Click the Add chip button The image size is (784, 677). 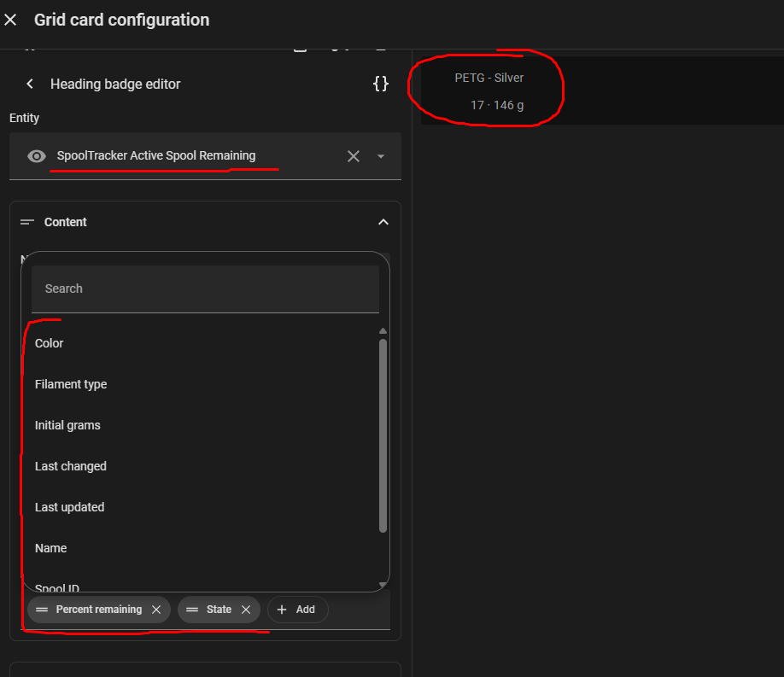[x=297, y=610]
